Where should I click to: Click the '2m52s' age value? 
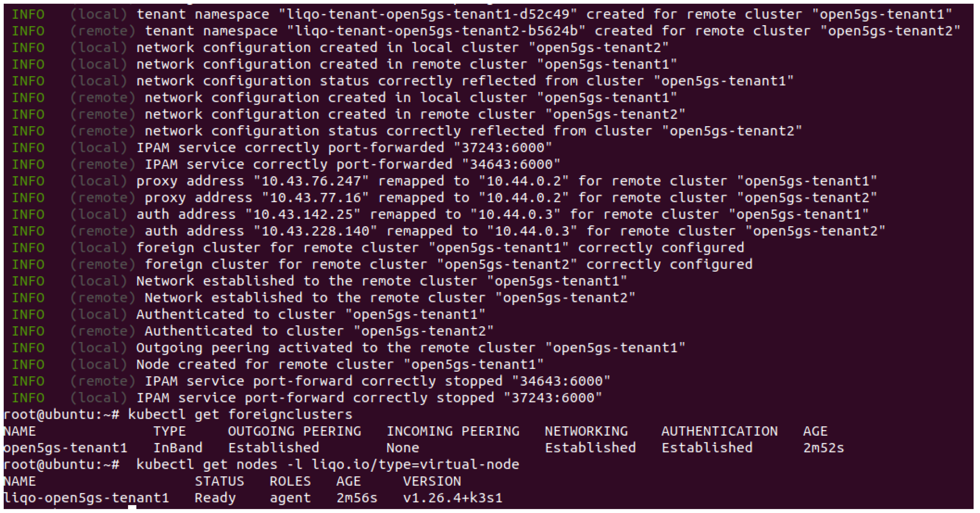823,448
